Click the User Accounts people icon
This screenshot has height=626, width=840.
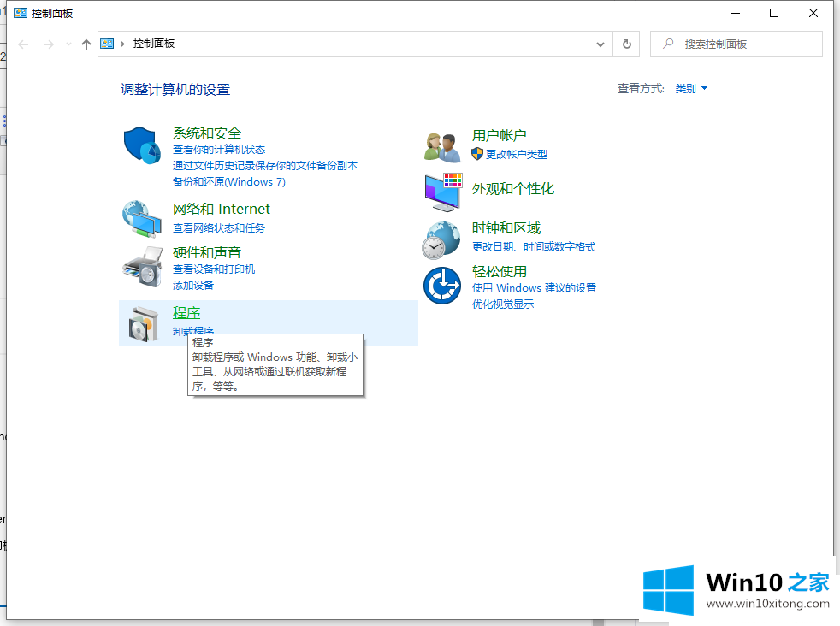click(x=443, y=146)
